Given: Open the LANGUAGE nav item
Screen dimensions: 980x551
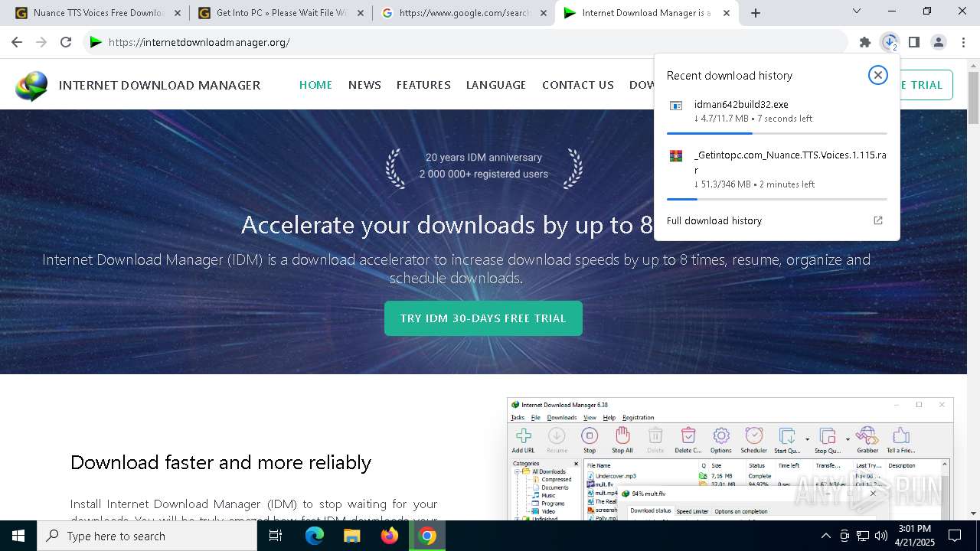Looking at the screenshot, I should click(x=496, y=85).
